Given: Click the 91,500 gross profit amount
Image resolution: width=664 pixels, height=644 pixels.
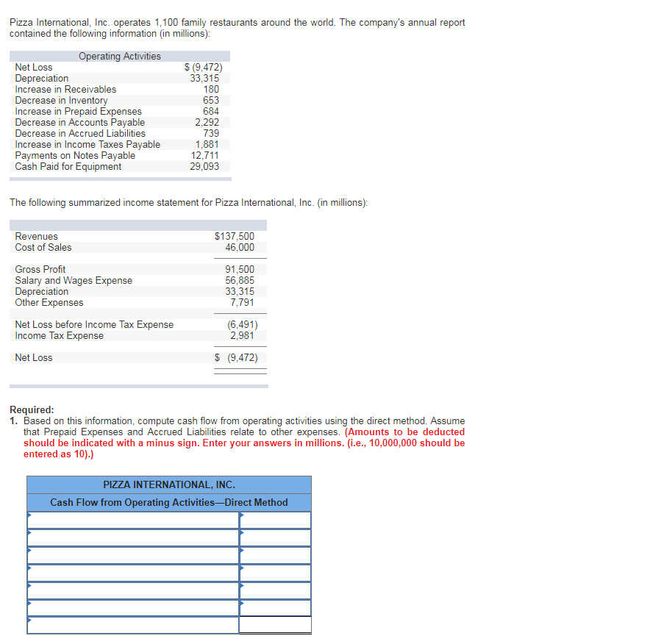Looking at the screenshot, I should pos(240,269).
